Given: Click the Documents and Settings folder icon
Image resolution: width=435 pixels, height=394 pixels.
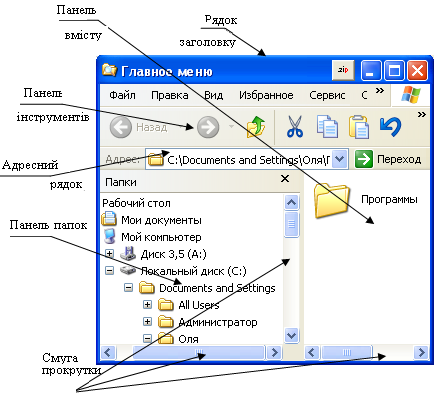Looking at the screenshot, I should [x=147, y=288].
